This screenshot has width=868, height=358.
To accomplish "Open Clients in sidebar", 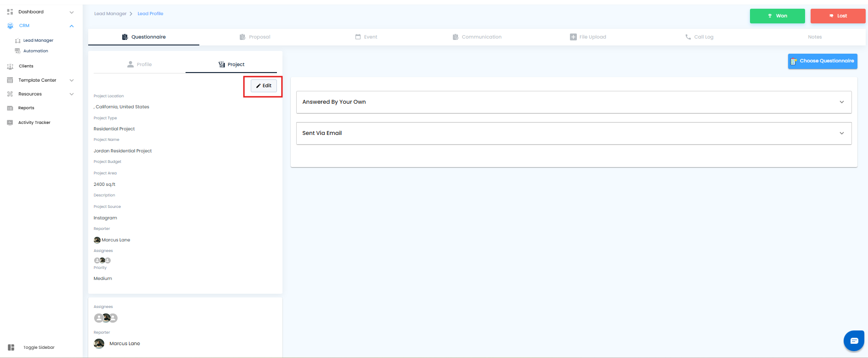I will (26, 66).
